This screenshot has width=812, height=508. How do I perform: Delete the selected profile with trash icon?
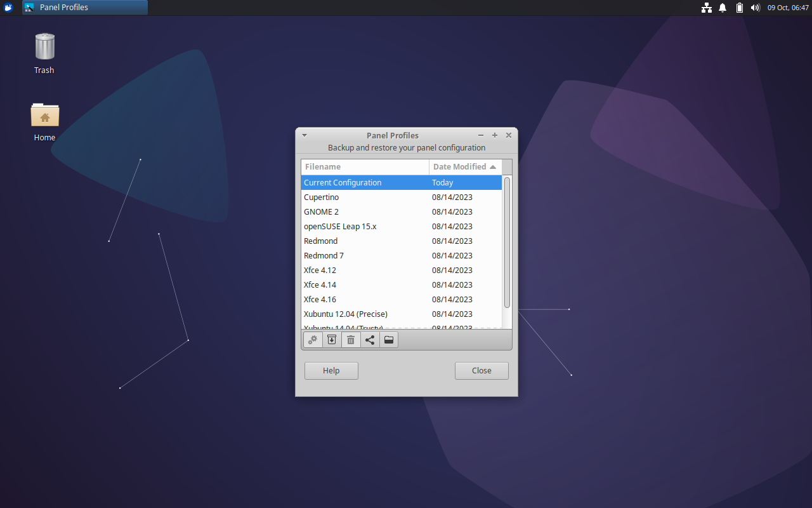tap(351, 340)
